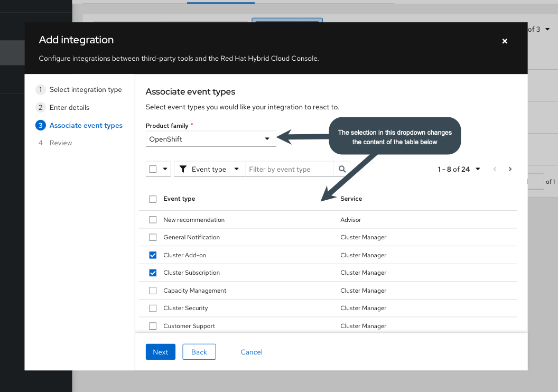Viewport: 558px width, 392px height.
Task: Check the General Notification checkbox
Action: point(153,237)
